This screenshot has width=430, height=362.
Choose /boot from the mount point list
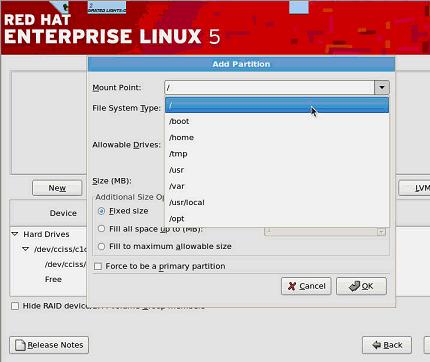click(277, 121)
